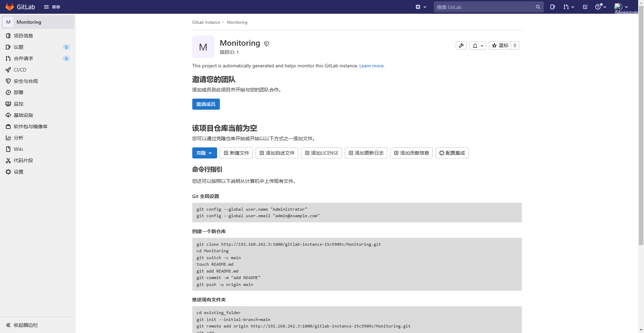644x333 pixels.
Task: Open 基础设施 in the sidebar
Action: pyautogui.click(x=38, y=115)
